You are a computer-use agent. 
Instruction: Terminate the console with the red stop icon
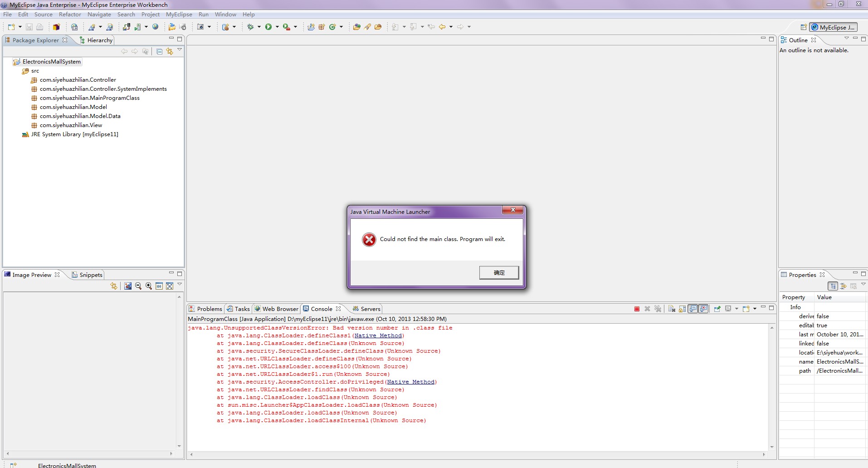637,309
